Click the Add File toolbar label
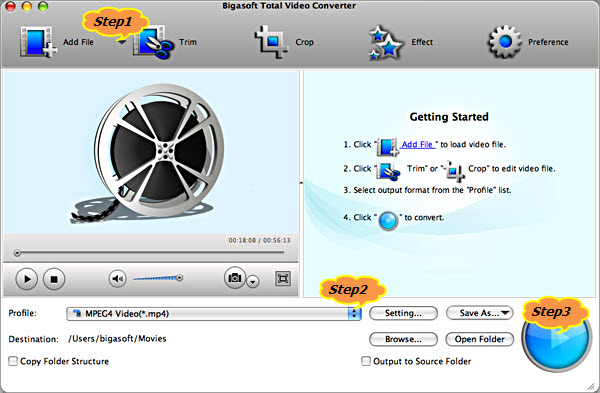This screenshot has width=600, height=393. [x=78, y=42]
